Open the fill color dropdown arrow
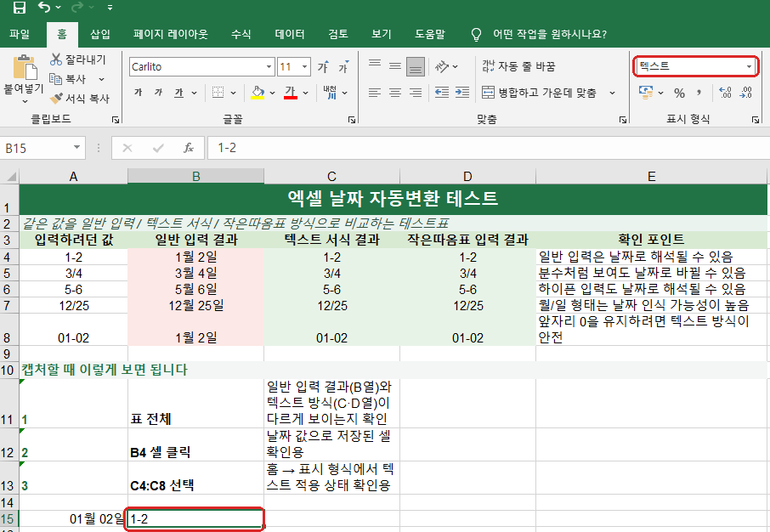Screen dimensions: 770x532 tap(272, 93)
